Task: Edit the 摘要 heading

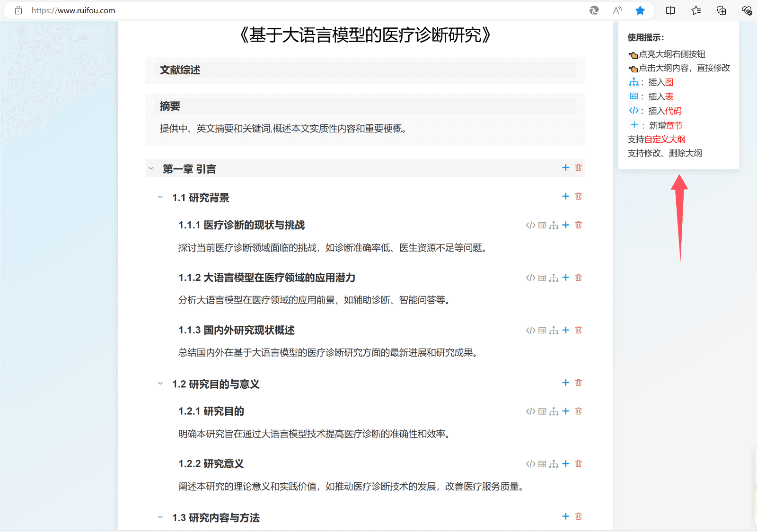Action: click(170, 106)
